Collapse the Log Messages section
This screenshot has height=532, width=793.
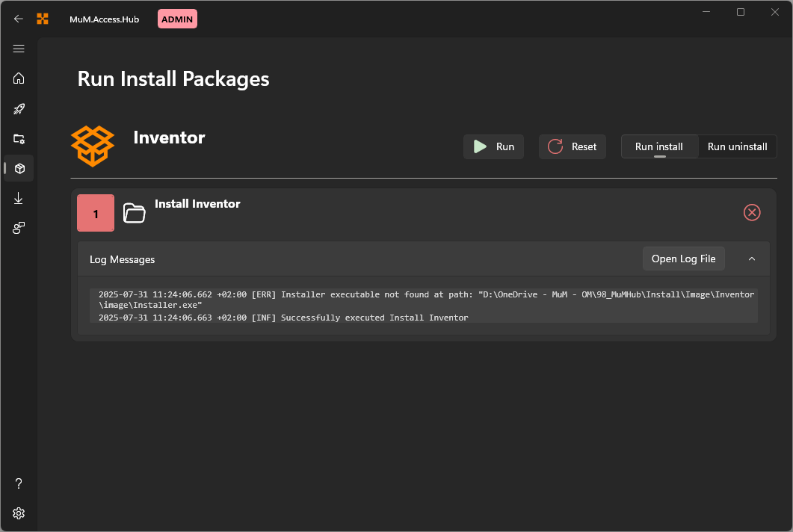(752, 259)
